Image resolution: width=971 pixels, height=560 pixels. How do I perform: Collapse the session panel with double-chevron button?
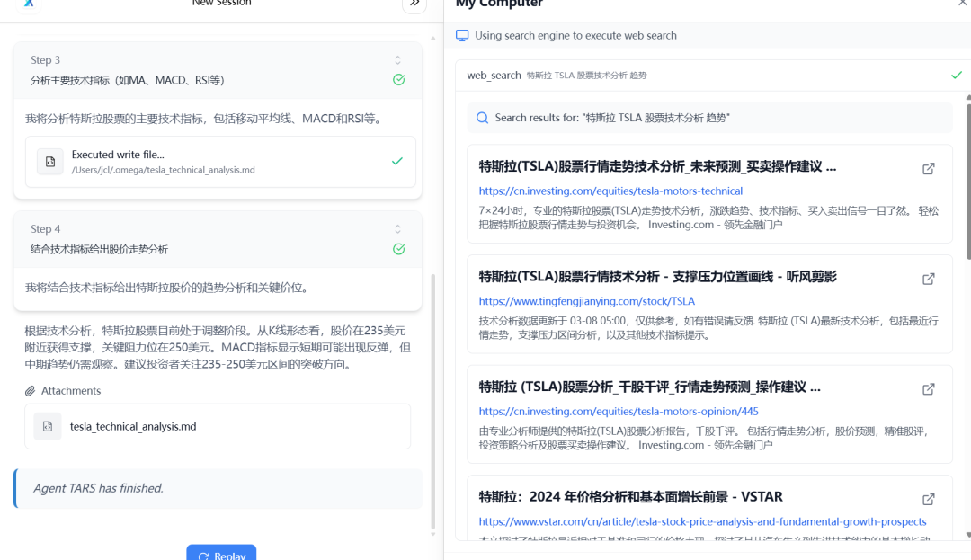click(x=414, y=4)
